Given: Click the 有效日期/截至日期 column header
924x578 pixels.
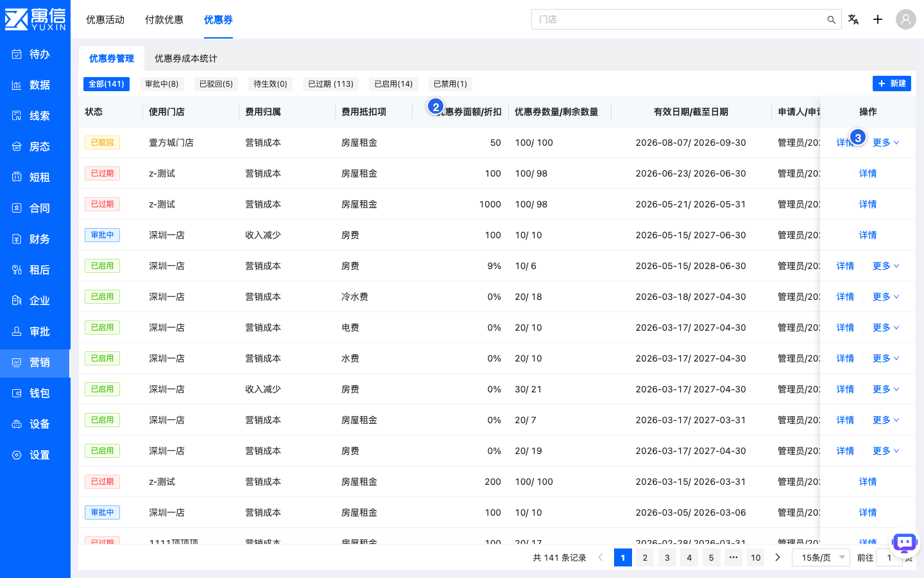Looking at the screenshot, I should click(691, 112).
